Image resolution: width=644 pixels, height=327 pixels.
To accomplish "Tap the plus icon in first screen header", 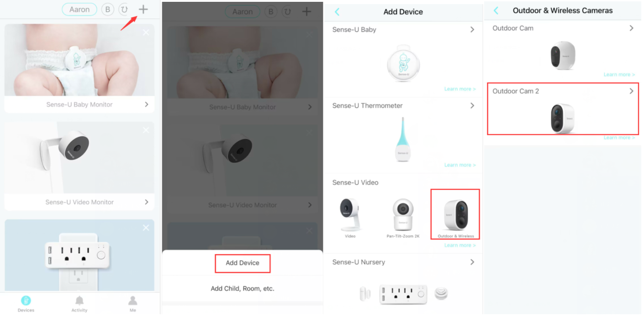I will 143,9.
